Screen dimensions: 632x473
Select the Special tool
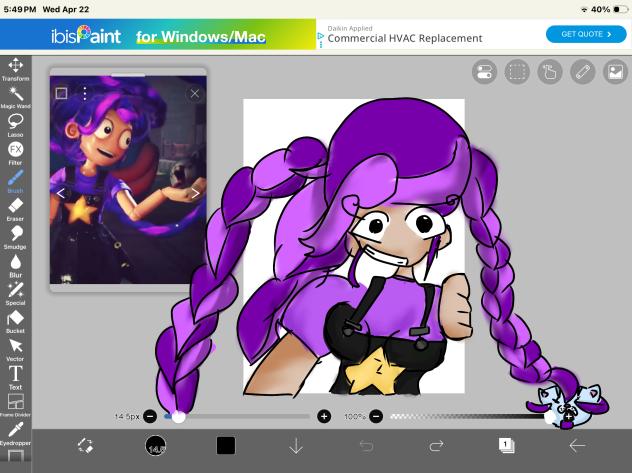pos(15,294)
